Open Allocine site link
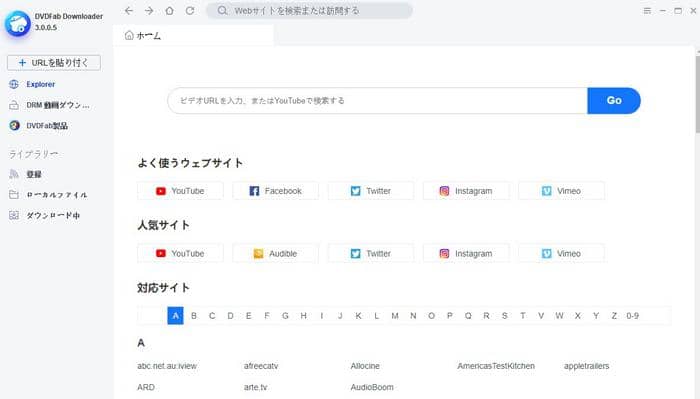700x399 pixels. (365, 366)
